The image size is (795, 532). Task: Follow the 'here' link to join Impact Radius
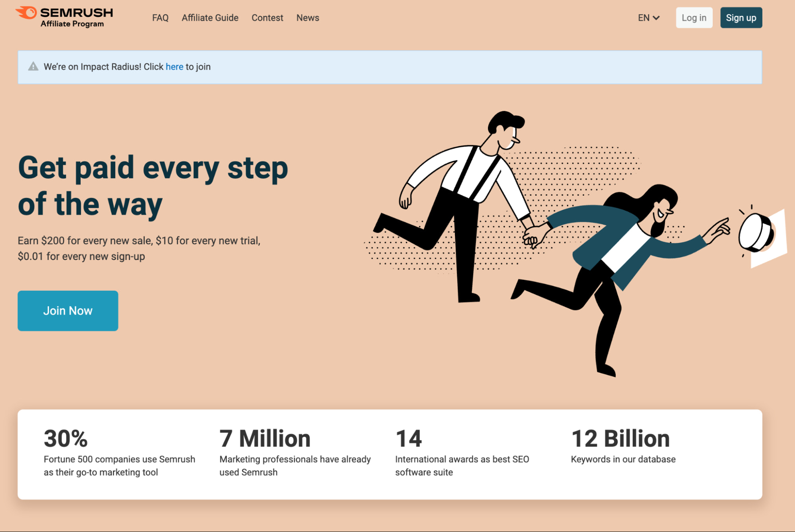coord(174,67)
